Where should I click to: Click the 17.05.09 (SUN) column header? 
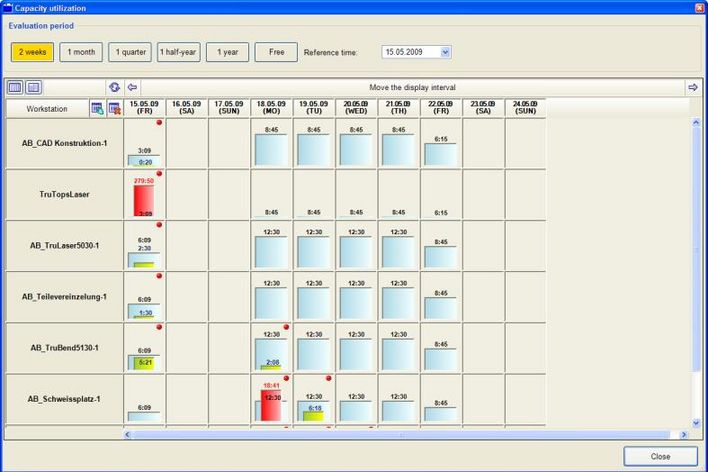pyautogui.click(x=229, y=107)
